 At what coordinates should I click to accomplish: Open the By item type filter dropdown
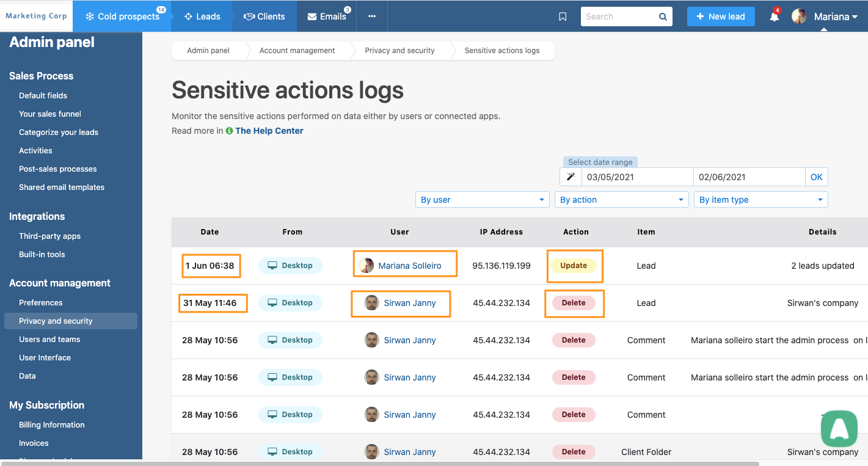(x=760, y=199)
